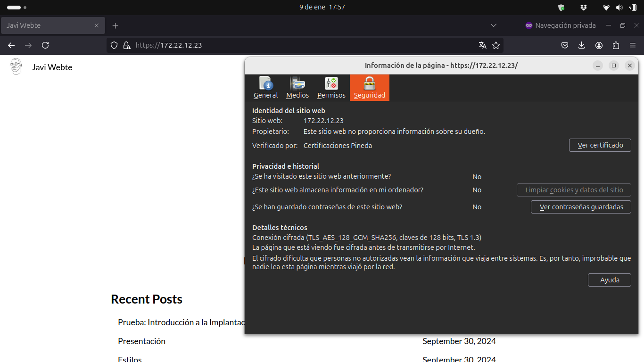Click the Activities pill in top bar
Screen dimensions: 644x362
[x=17, y=8]
